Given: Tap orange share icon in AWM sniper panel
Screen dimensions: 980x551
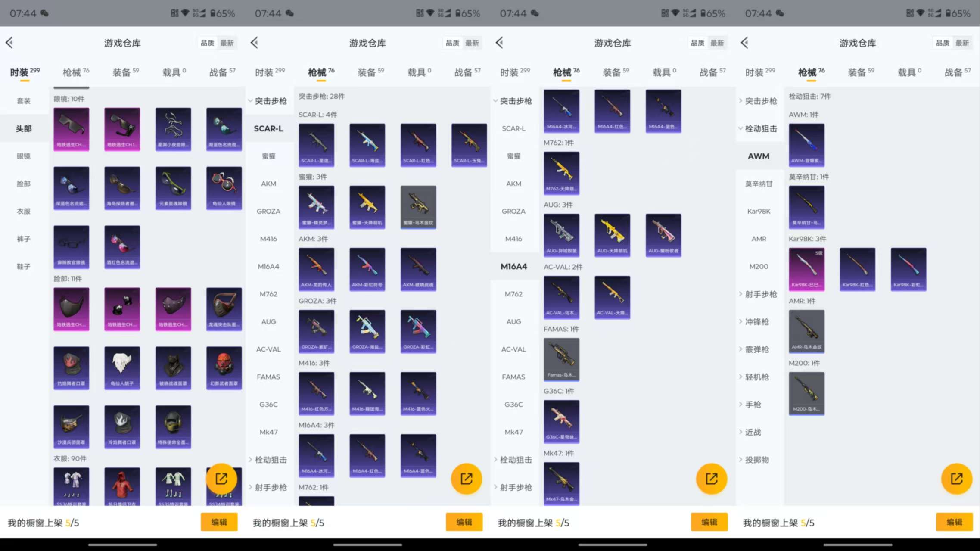Looking at the screenshot, I should [x=957, y=479].
